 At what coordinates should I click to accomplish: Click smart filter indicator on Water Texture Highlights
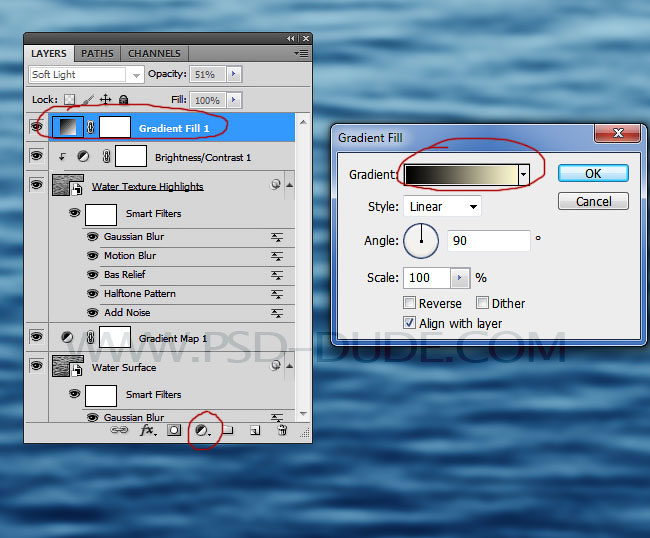pos(275,184)
